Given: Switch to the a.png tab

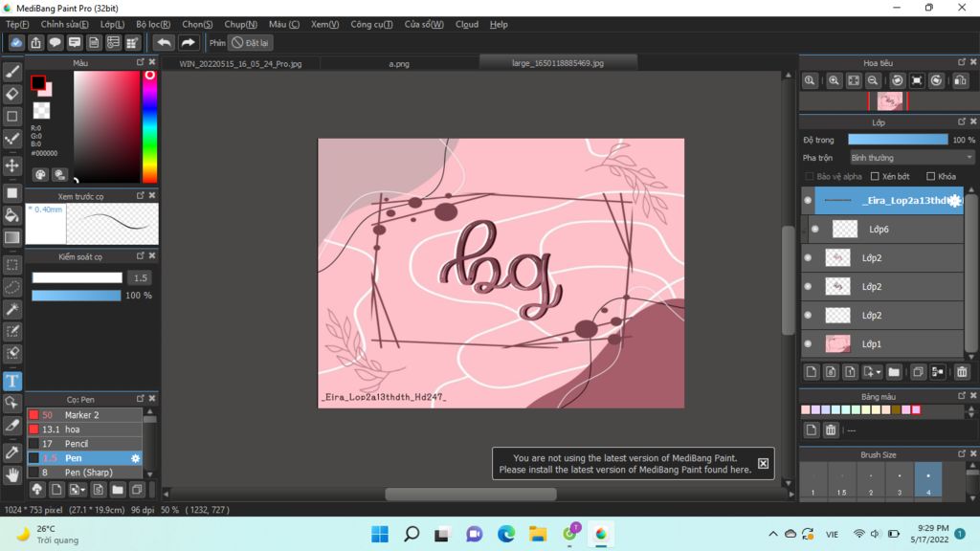Looking at the screenshot, I should tap(399, 64).
